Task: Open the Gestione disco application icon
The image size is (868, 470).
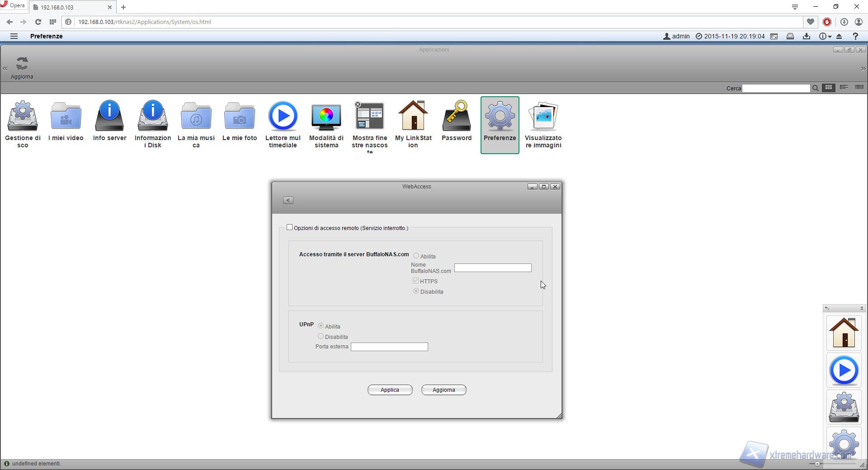Action: 23,116
